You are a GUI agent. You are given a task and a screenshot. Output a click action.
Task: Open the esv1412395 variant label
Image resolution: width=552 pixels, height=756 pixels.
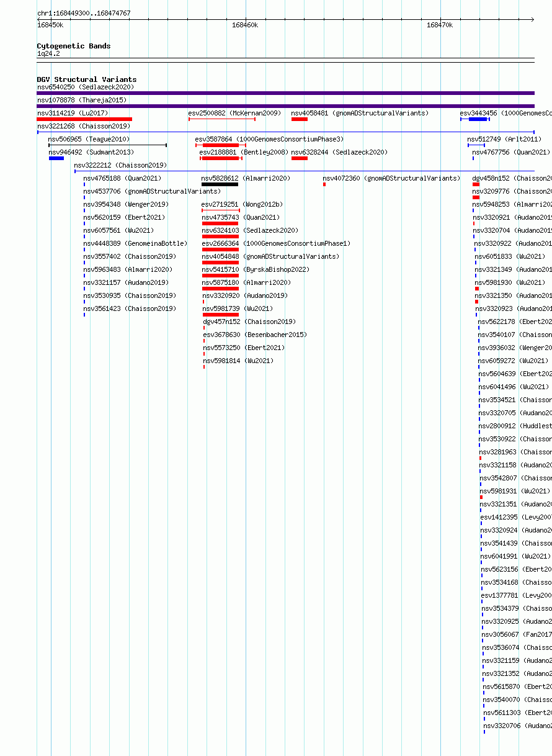pos(516,517)
